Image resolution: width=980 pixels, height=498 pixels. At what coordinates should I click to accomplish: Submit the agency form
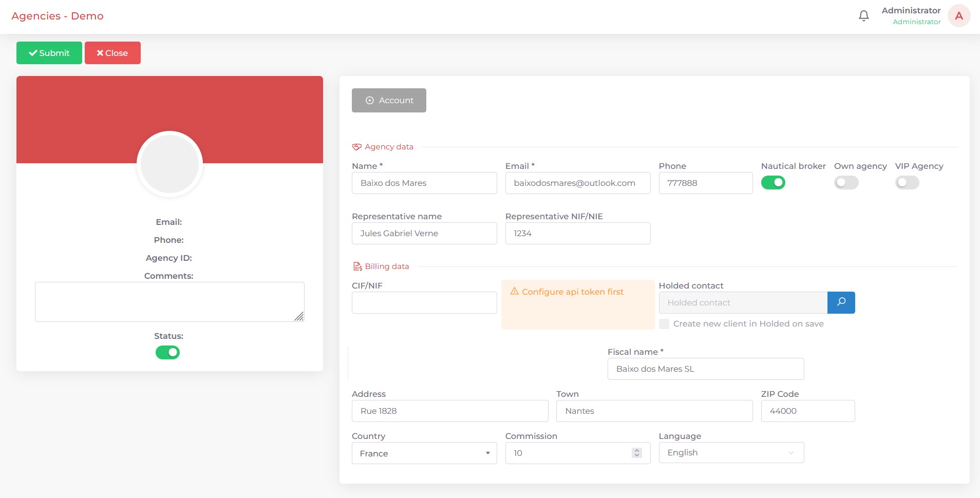coord(49,53)
